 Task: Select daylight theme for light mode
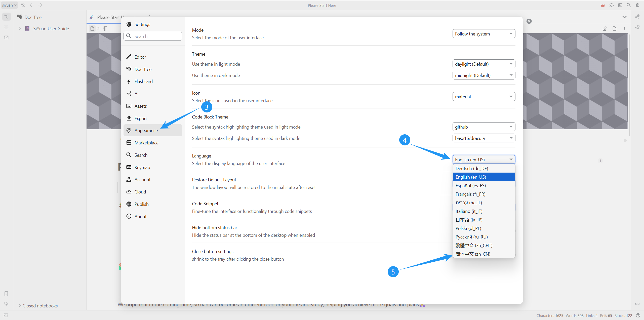tap(483, 64)
